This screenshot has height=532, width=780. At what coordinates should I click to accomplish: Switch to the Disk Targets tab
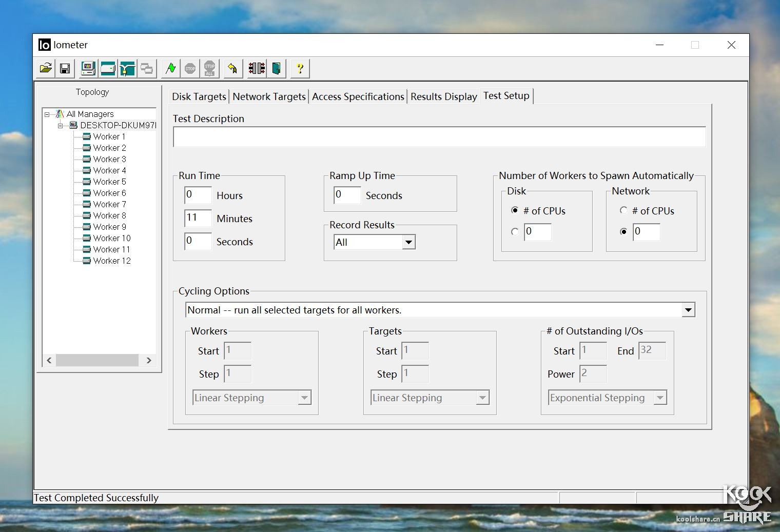click(199, 96)
